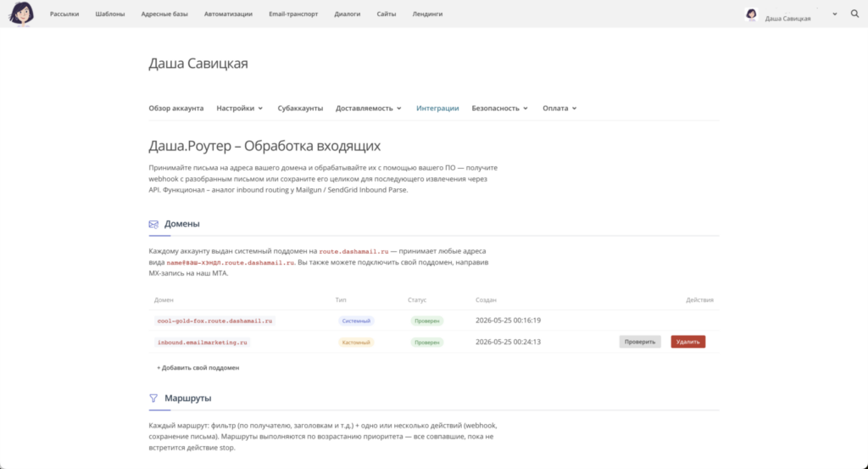Switch to the Обзор аккаунта tab
The height and width of the screenshot is (469, 868).
tap(176, 108)
